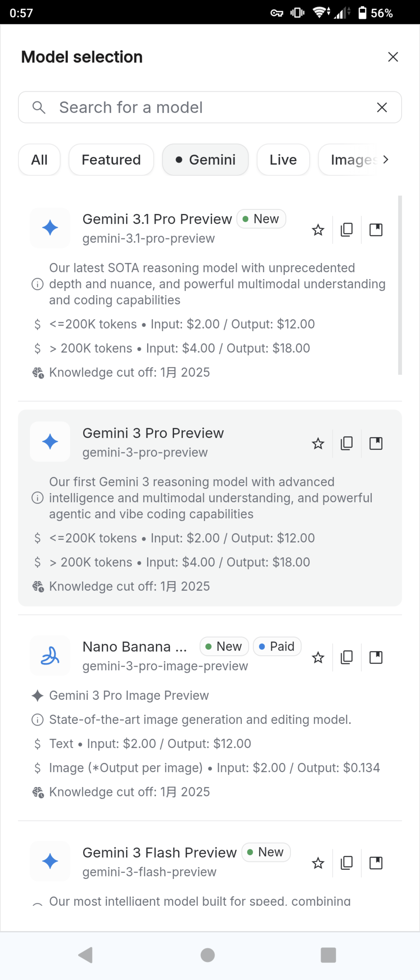Open Nano Banana model details icon
Viewport: 420px width, 980px height.
pyautogui.click(x=376, y=657)
